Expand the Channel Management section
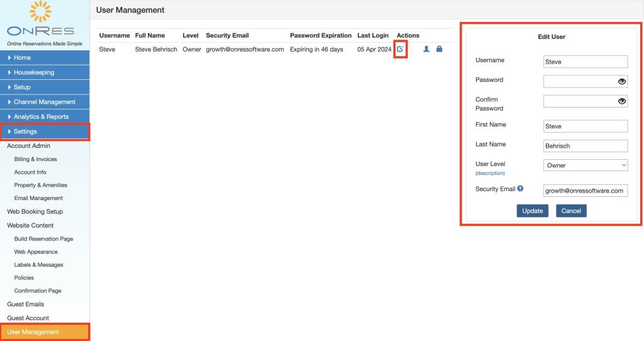This screenshot has height=341, width=644. tap(45, 102)
